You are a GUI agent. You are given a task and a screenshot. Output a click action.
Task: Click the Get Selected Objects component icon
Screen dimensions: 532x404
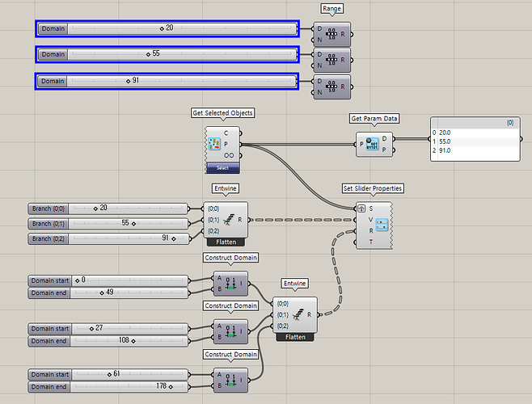[213, 144]
